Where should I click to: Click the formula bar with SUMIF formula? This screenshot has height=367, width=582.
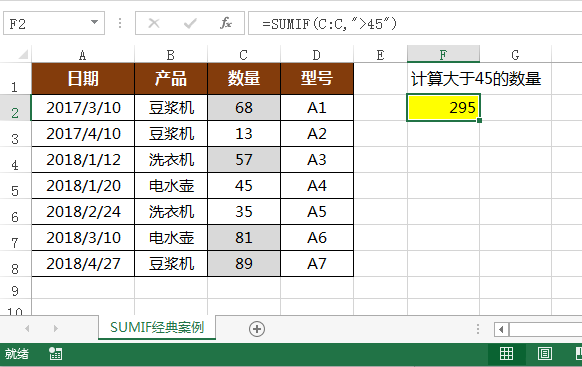click(415, 23)
